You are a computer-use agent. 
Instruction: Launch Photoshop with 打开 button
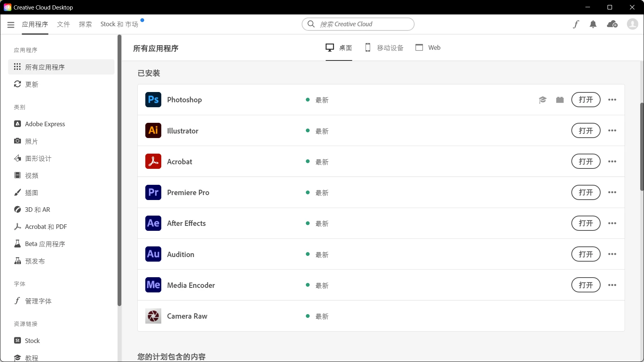pos(586,100)
